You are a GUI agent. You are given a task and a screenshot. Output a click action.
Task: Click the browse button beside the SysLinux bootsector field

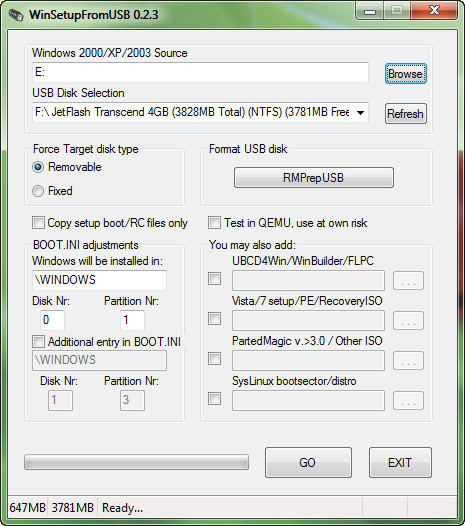(x=408, y=401)
